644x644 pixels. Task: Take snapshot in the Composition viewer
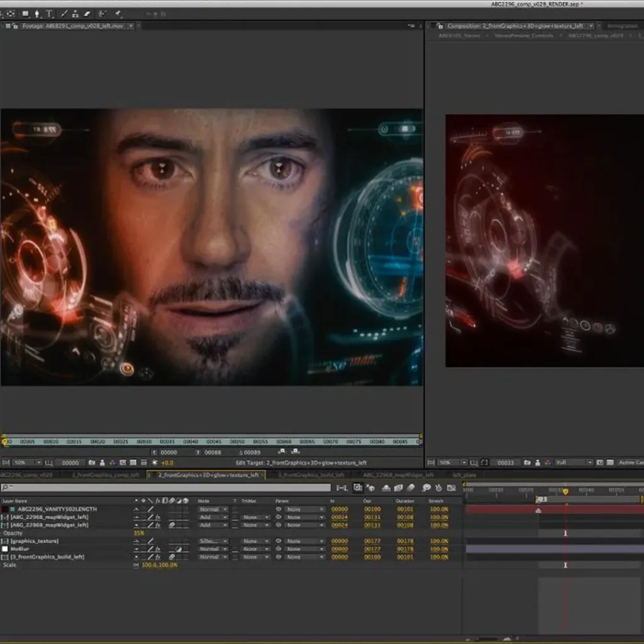tap(527, 462)
